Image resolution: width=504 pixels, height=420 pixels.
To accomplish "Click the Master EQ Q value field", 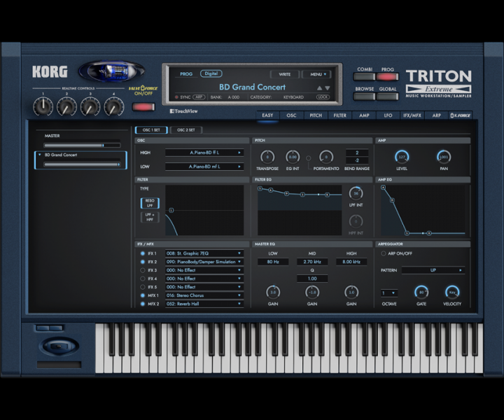I will click(312, 279).
